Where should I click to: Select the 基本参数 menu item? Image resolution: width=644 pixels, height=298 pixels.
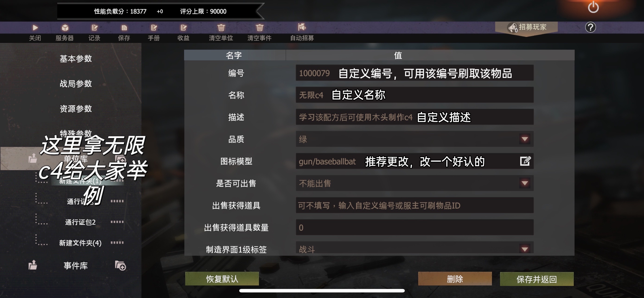(x=76, y=58)
